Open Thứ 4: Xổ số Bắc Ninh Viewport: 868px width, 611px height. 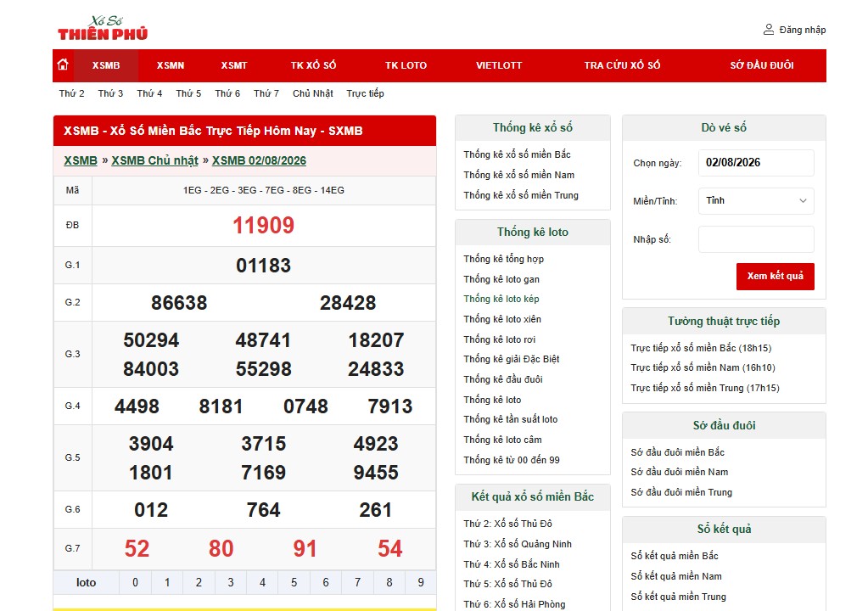point(512,564)
